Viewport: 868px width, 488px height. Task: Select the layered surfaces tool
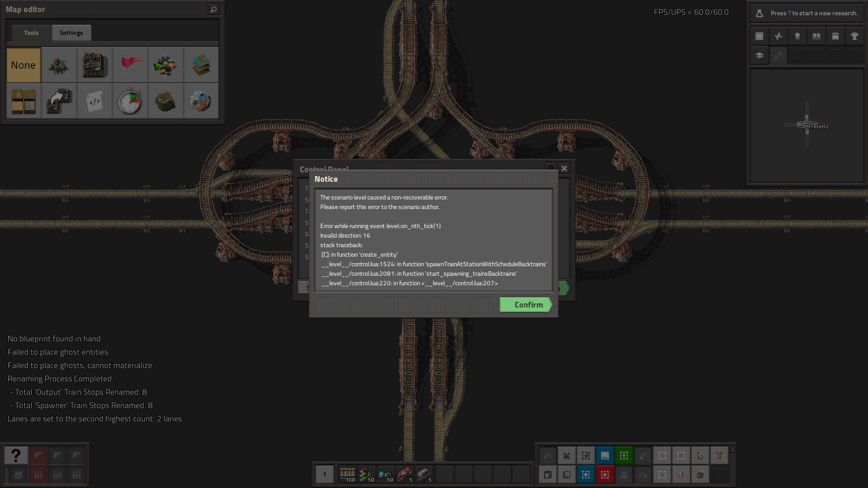[201, 65]
